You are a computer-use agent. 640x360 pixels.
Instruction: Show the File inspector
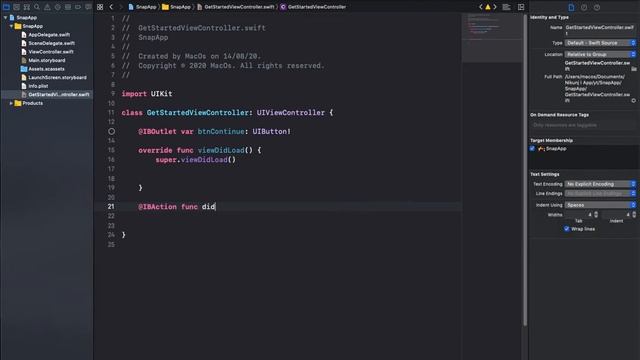coord(571,7)
